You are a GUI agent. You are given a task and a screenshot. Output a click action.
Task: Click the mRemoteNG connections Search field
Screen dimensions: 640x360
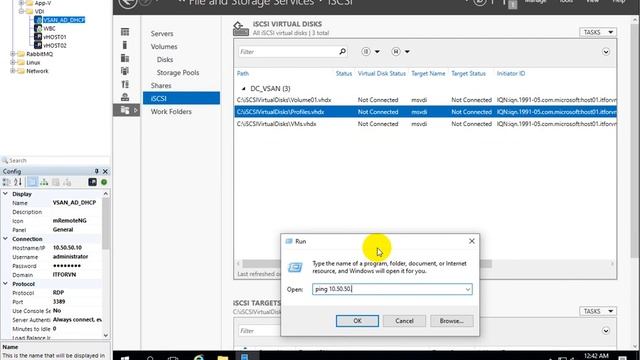point(55,160)
